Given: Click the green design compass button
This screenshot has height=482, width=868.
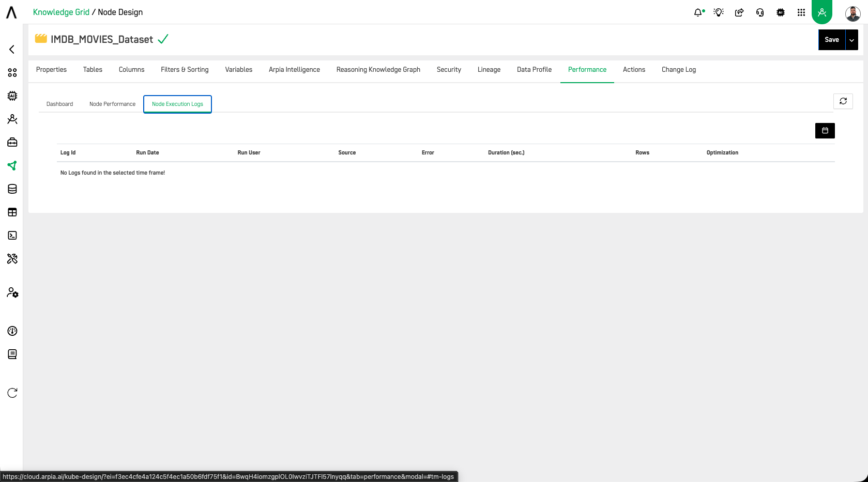Looking at the screenshot, I should 822,12.
